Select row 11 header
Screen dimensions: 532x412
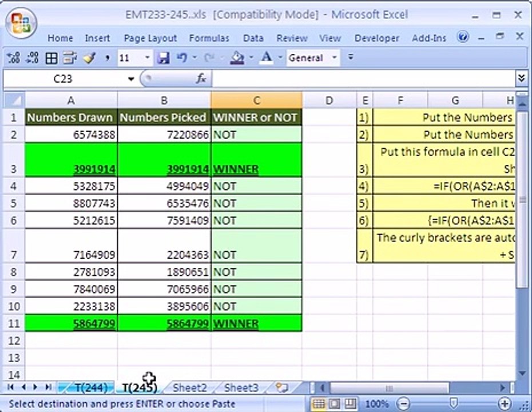pos(14,323)
